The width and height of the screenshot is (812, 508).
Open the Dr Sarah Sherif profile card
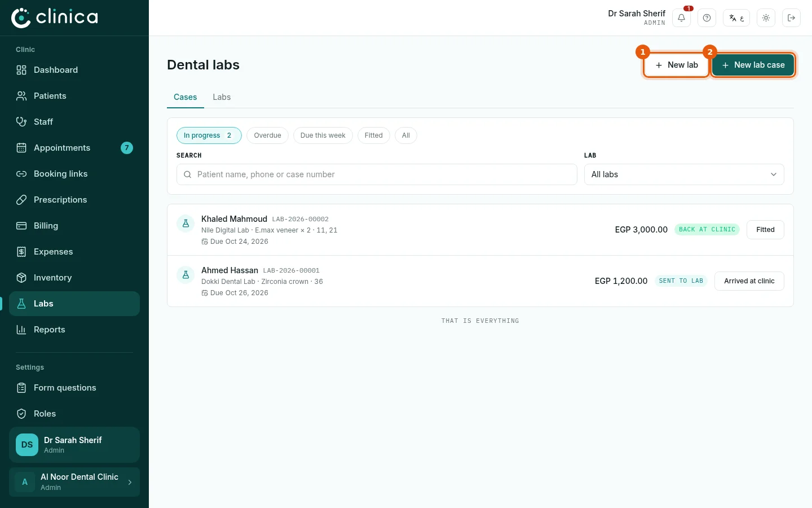pos(74,445)
